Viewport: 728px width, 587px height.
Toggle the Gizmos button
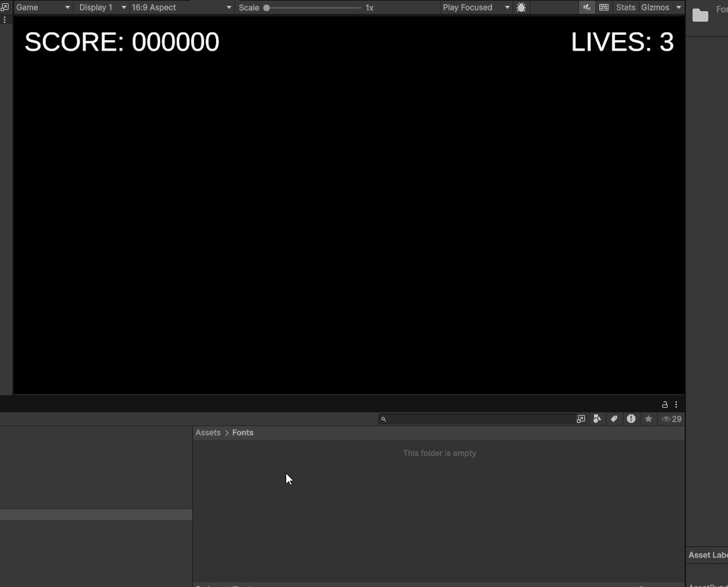tap(654, 7)
